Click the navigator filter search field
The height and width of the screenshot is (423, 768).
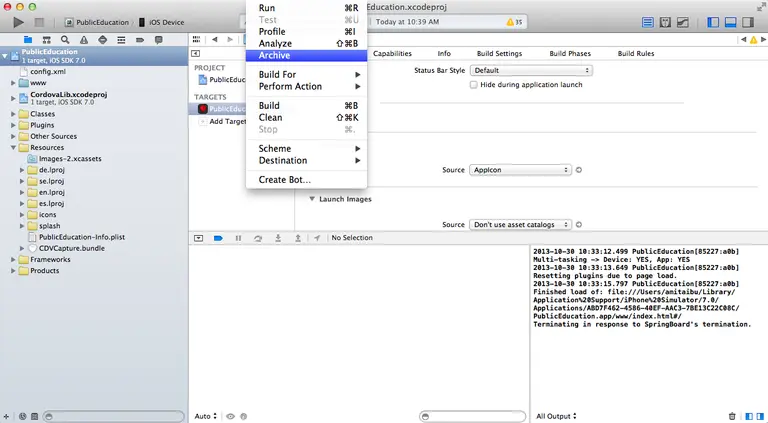[114, 416]
